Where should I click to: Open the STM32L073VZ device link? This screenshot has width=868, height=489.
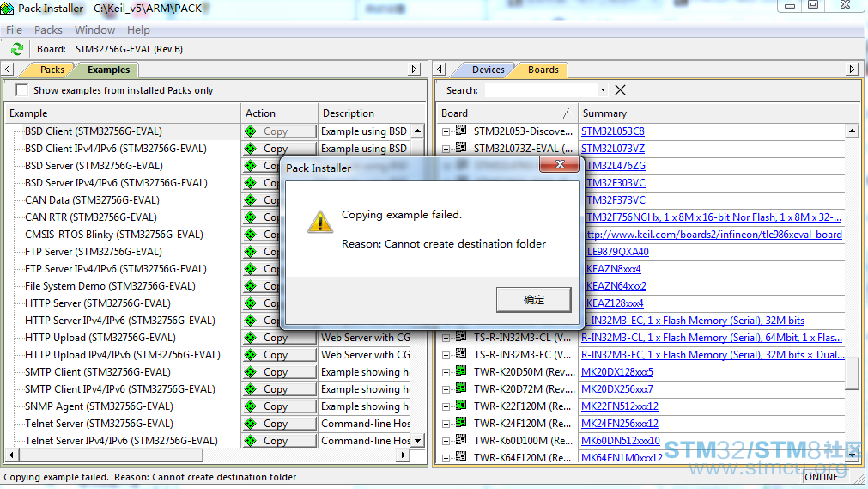coord(613,149)
